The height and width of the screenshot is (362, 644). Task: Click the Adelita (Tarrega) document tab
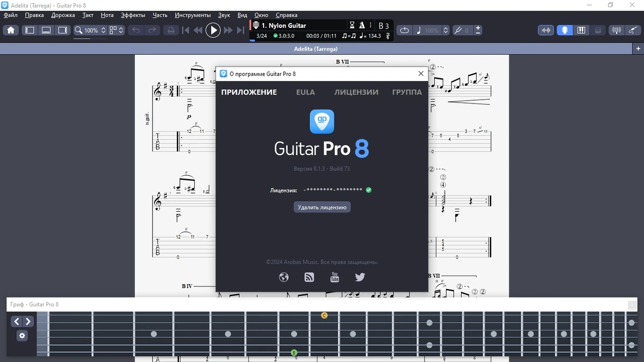pyautogui.click(x=316, y=49)
